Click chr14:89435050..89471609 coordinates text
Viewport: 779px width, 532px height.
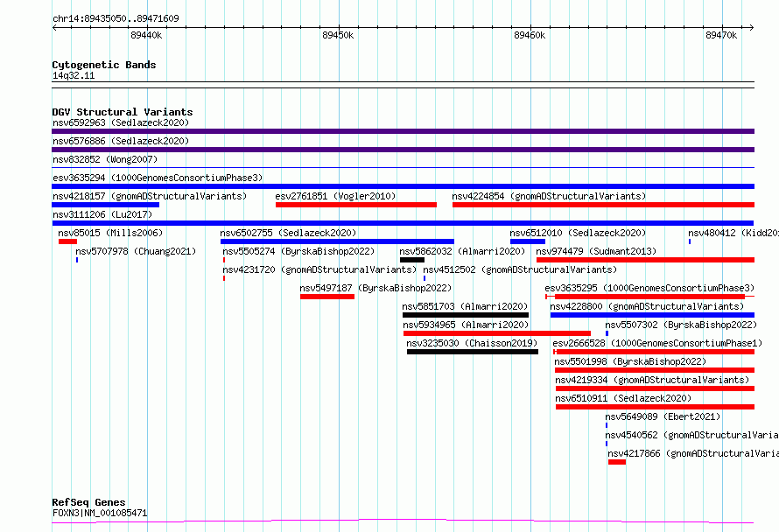[x=116, y=18]
